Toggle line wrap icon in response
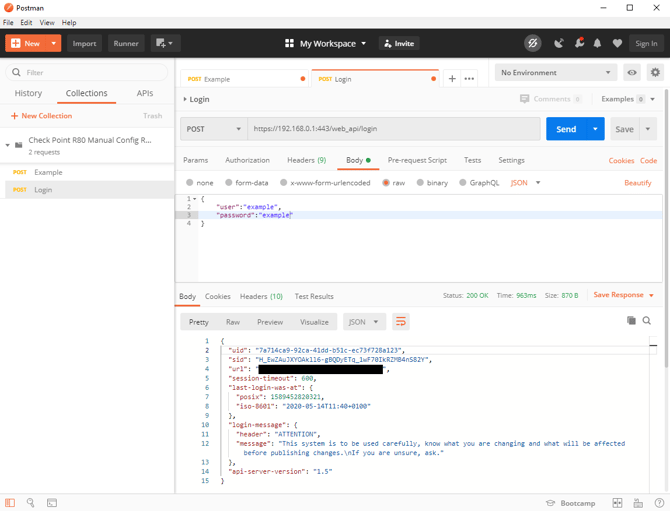 pyautogui.click(x=400, y=322)
